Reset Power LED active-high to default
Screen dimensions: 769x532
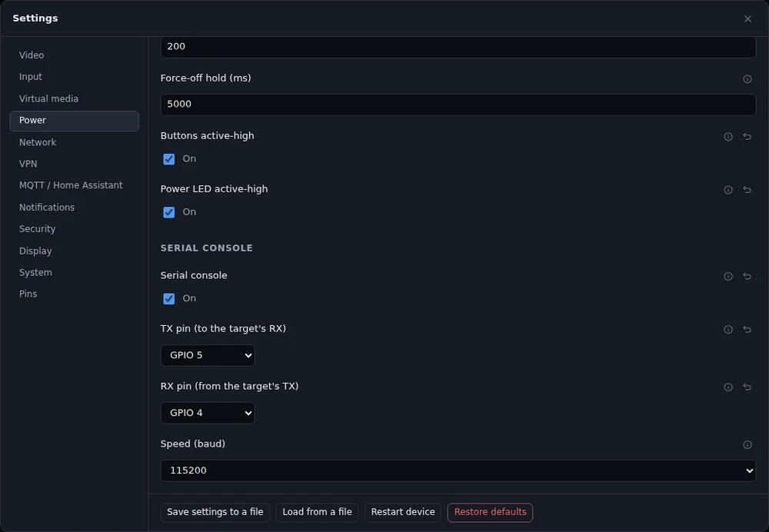tap(747, 190)
